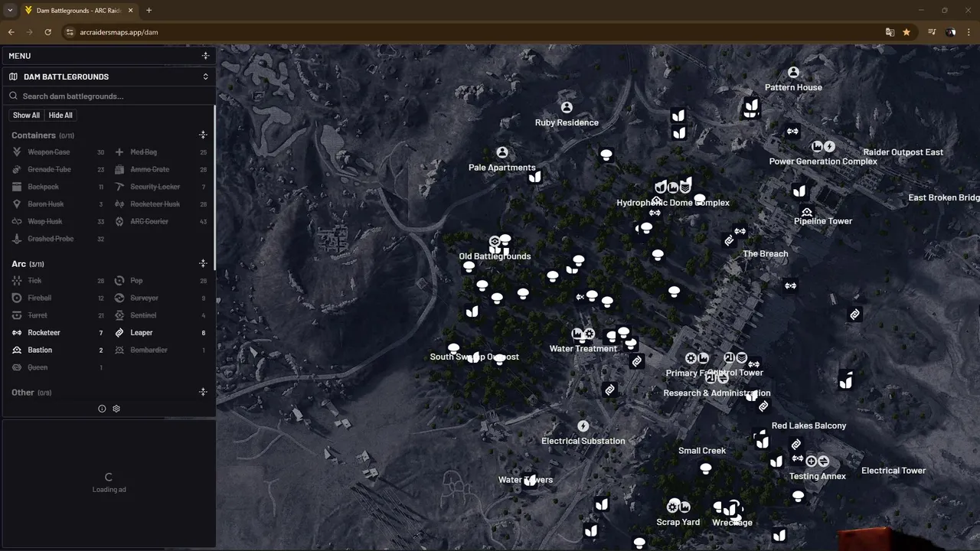Viewport: 980px width, 551px height.
Task: Open the Dam Battlegrounds map selector dropdown
Action: click(x=205, y=77)
